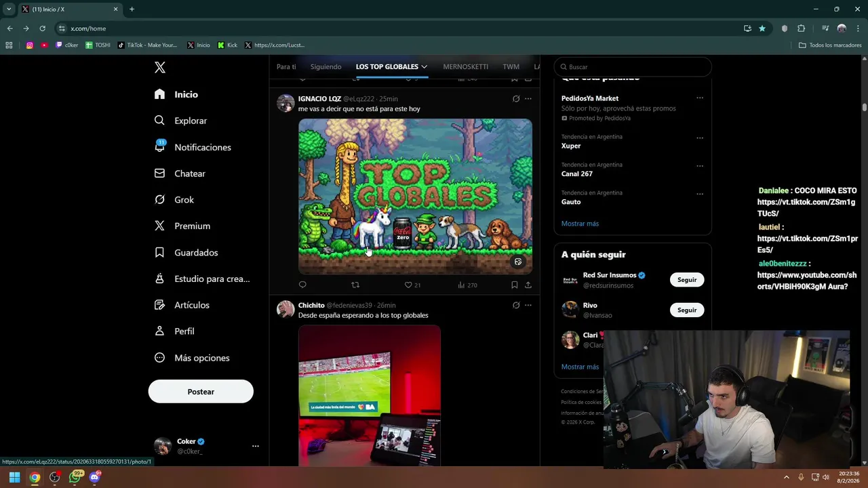View analytics 270 on IGNACIO LQZ post

point(467,285)
